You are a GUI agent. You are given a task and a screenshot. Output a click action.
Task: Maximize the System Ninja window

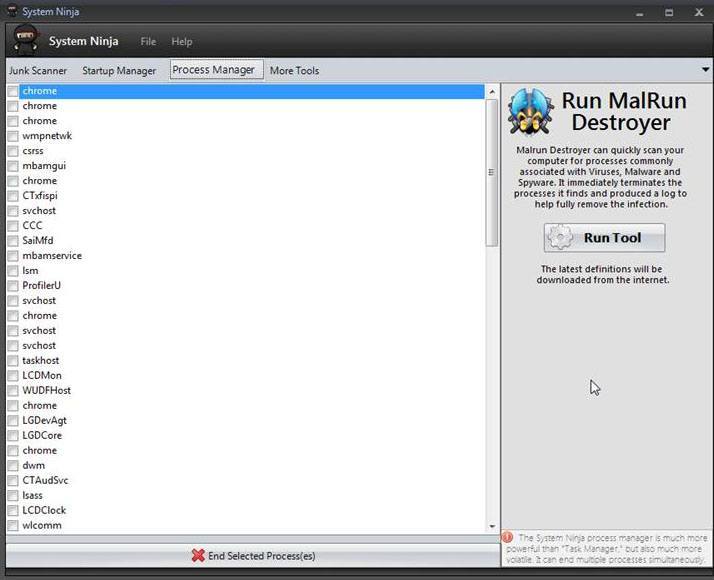[669, 13]
